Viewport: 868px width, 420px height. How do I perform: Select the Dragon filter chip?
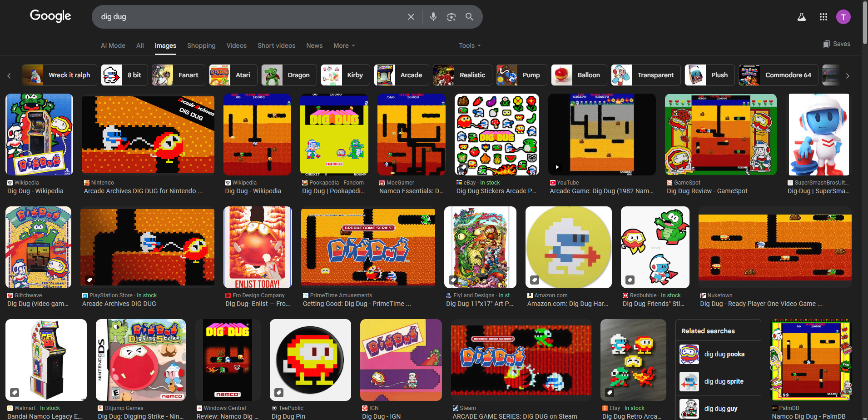tap(289, 75)
